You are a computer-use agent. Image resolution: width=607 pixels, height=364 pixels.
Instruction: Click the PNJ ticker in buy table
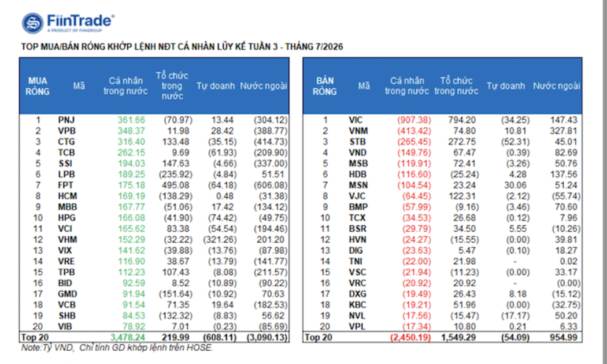click(66, 120)
